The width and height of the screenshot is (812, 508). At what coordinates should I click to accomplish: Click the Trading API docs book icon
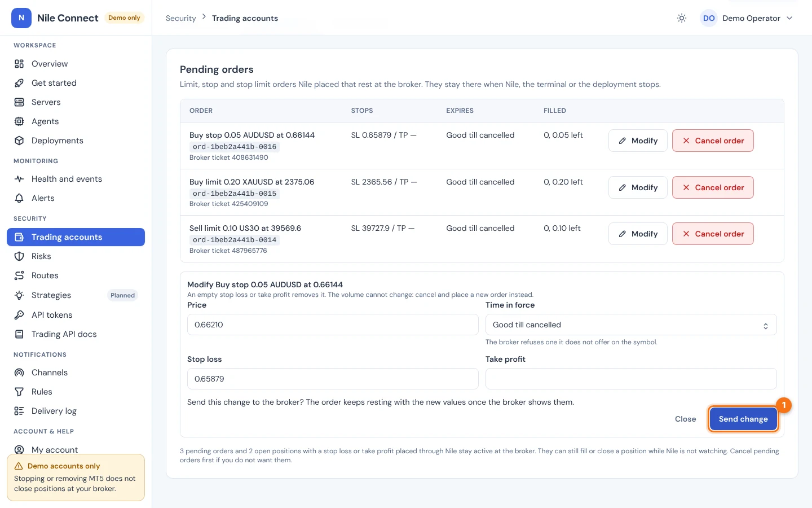point(19,334)
